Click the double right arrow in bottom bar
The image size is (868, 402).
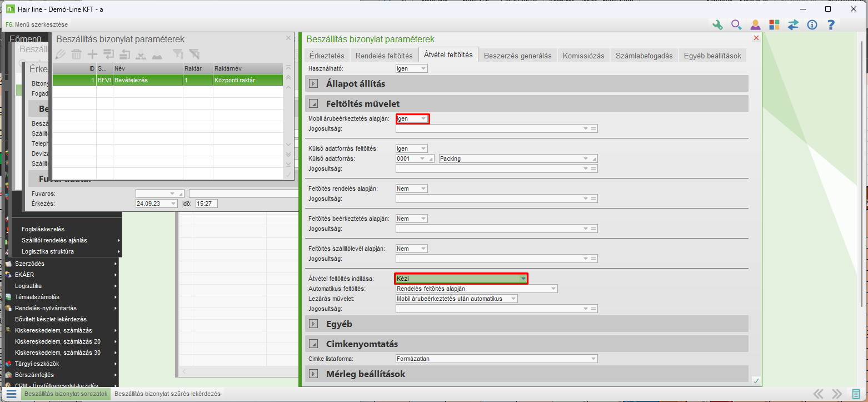click(x=837, y=394)
